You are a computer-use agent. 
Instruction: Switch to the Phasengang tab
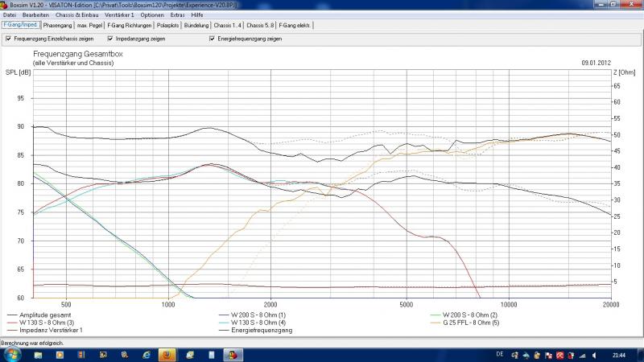[57, 26]
